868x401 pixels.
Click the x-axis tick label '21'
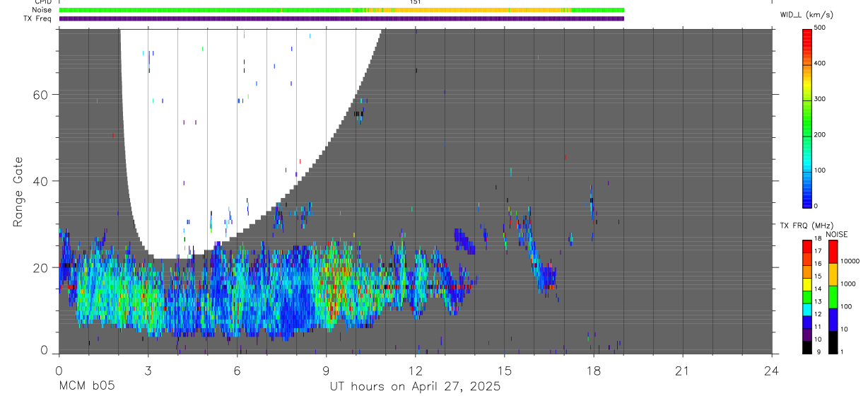[683, 370]
